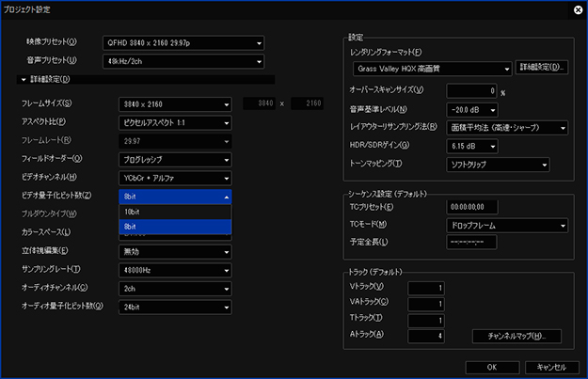This screenshot has height=379, width=588.
Task: Select 10bit in the open list
Action: [175, 212]
